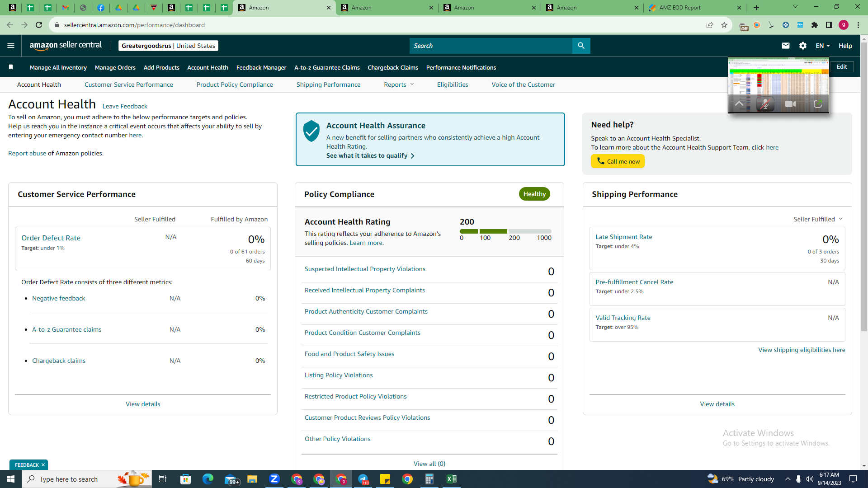Open the Chrome tab search chevron
This screenshot has height=488, width=868.
click(x=795, y=7)
